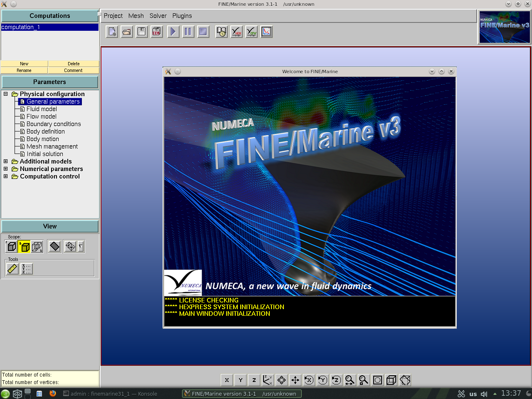Select the zoom region magnifier icon

click(x=364, y=380)
